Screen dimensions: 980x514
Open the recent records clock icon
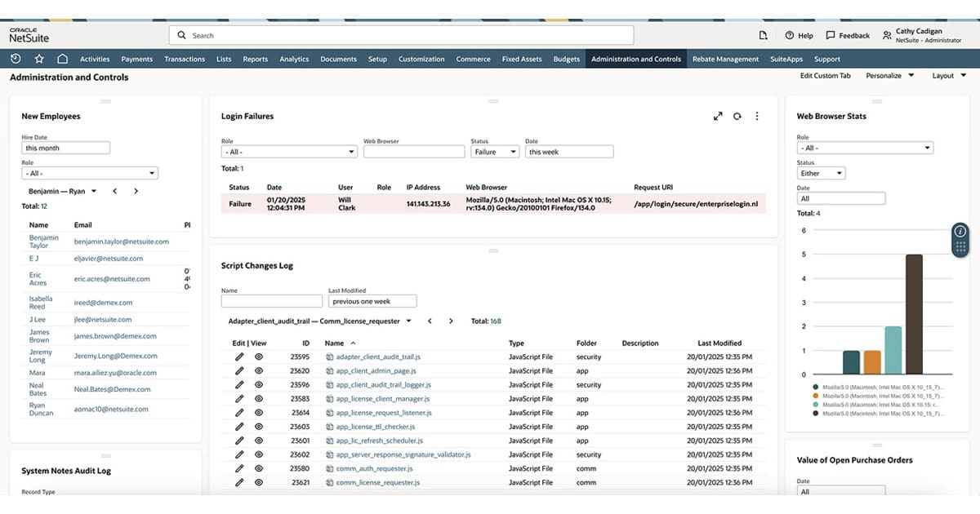tap(15, 59)
